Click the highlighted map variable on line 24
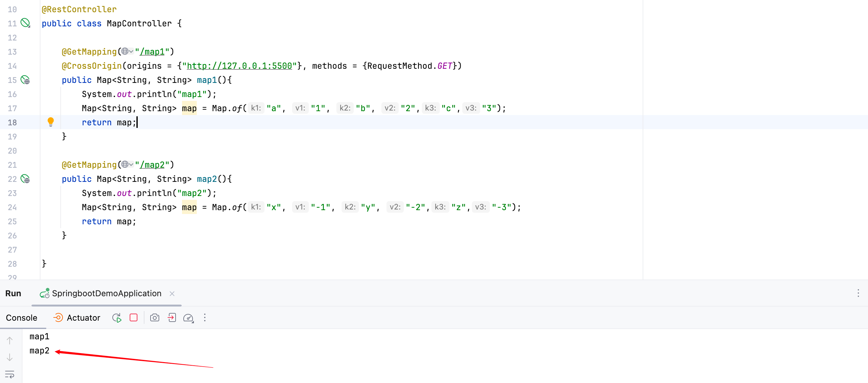The width and height of the screenshot is (868, 383). point(189,207)
